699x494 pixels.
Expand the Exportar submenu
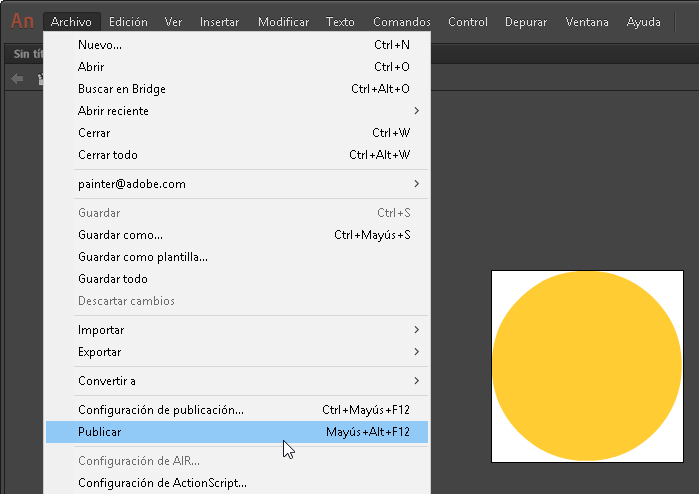[x=237, y=352]
